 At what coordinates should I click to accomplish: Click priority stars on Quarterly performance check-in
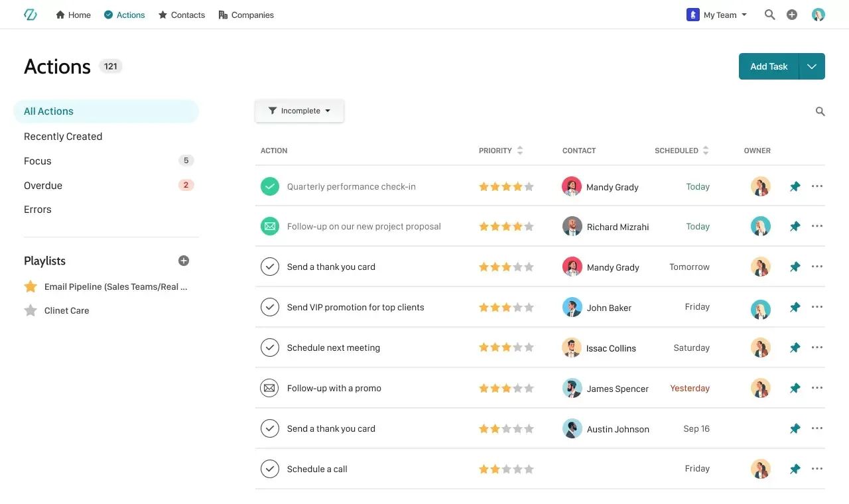pos(506,187)
